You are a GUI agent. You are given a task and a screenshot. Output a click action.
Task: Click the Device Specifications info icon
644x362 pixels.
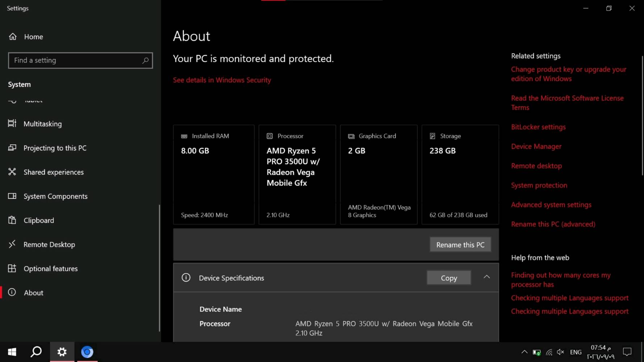pos(186,278)
